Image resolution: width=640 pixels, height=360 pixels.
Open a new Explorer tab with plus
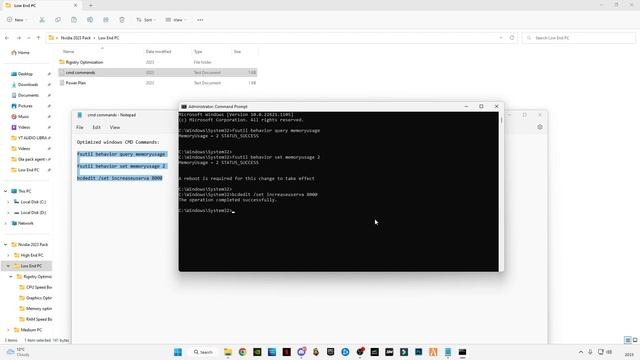(91, 5)
